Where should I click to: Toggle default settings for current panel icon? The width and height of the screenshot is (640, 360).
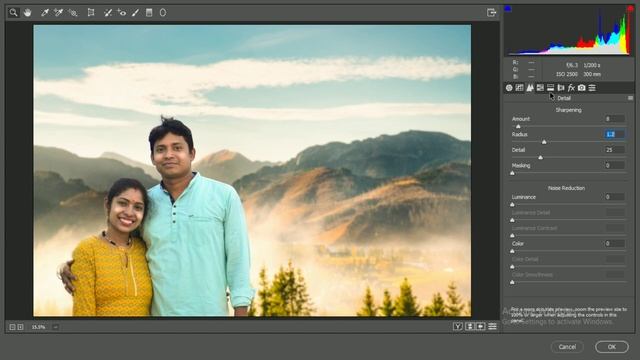(493, 326)
